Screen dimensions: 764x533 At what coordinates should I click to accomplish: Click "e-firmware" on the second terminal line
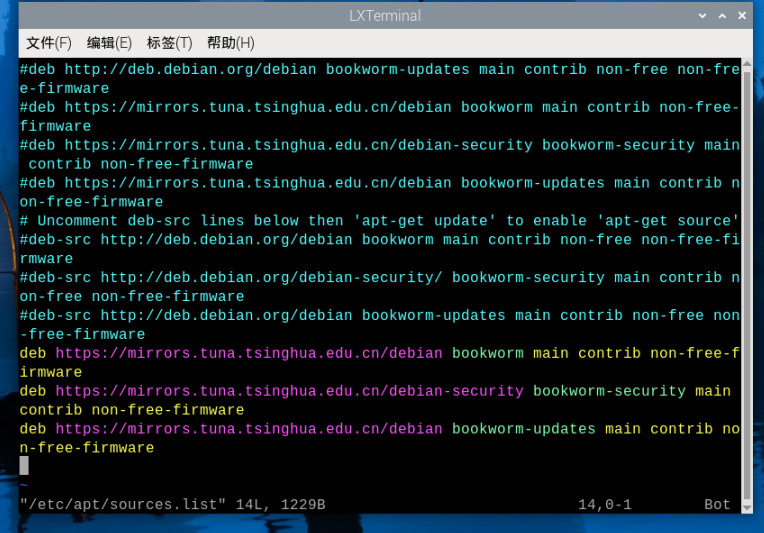[x=64, y=88]
